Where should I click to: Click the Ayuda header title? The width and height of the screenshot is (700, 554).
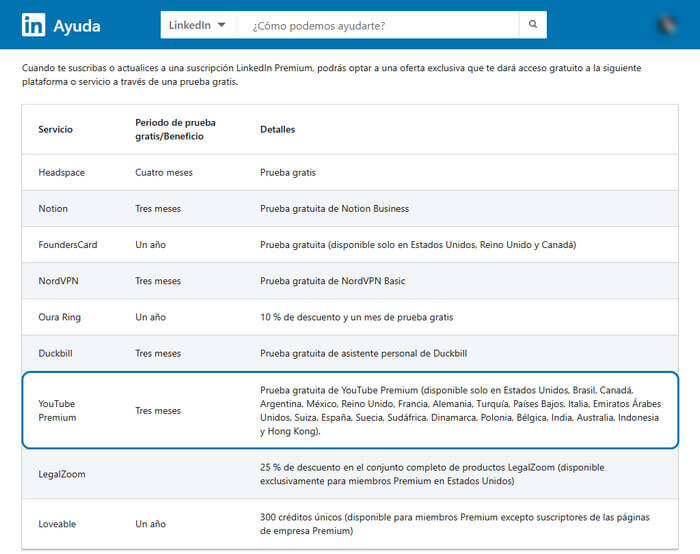point(77,26)
